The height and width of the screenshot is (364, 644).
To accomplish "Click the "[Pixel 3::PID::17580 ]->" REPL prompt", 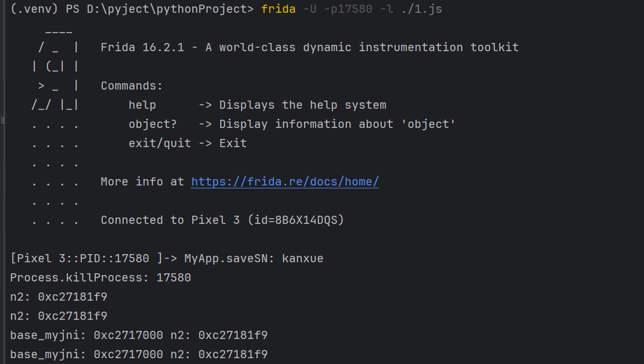I will [x=93, y=259].
